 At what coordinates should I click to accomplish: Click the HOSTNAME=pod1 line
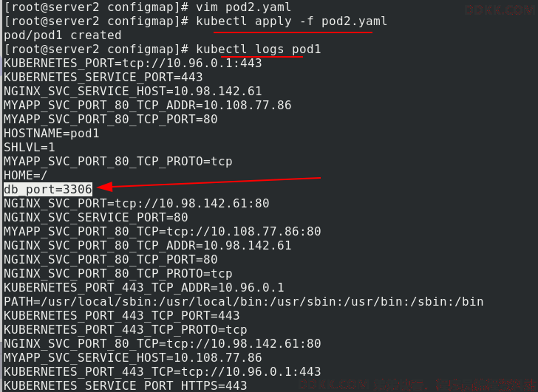tap(52, 134)
